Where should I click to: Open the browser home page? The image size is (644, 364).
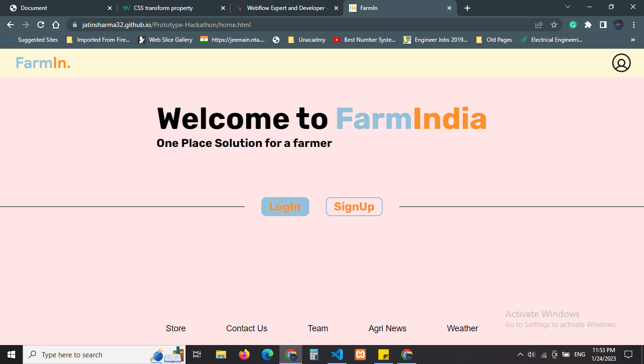coord(56,25)
